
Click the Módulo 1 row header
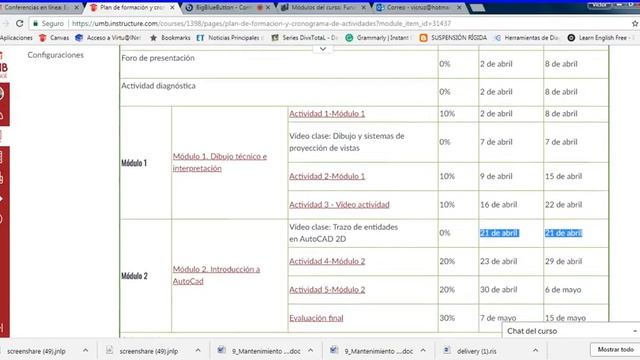click(134, 163)
